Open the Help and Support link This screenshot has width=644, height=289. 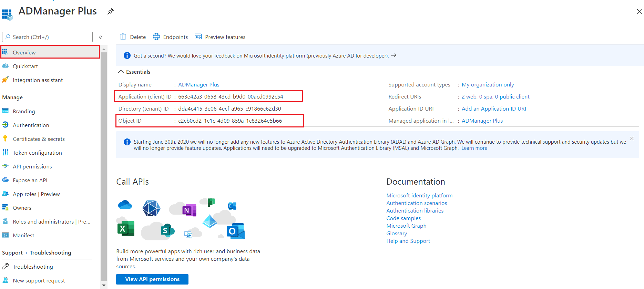point(408,241)
